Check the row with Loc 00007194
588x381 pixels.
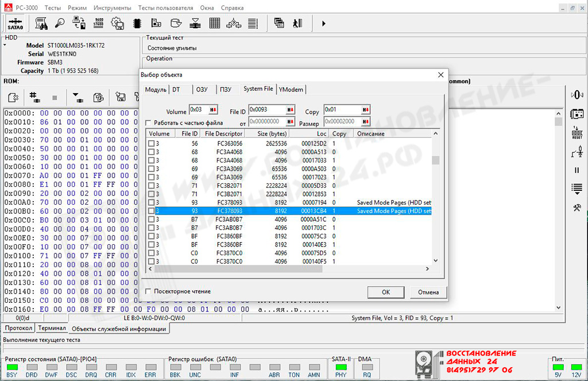click(x=151, y=202)
